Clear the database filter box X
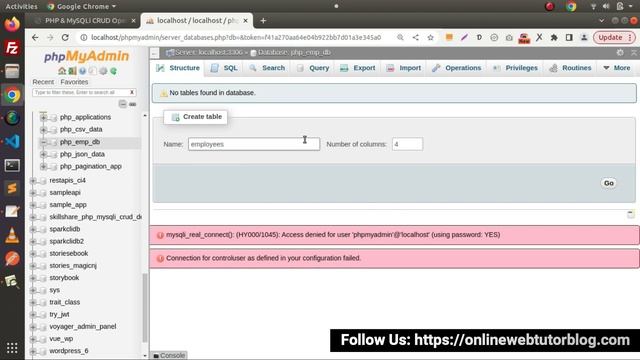The height and width of the screenshot is (360, 640). (x=132, y=92)
